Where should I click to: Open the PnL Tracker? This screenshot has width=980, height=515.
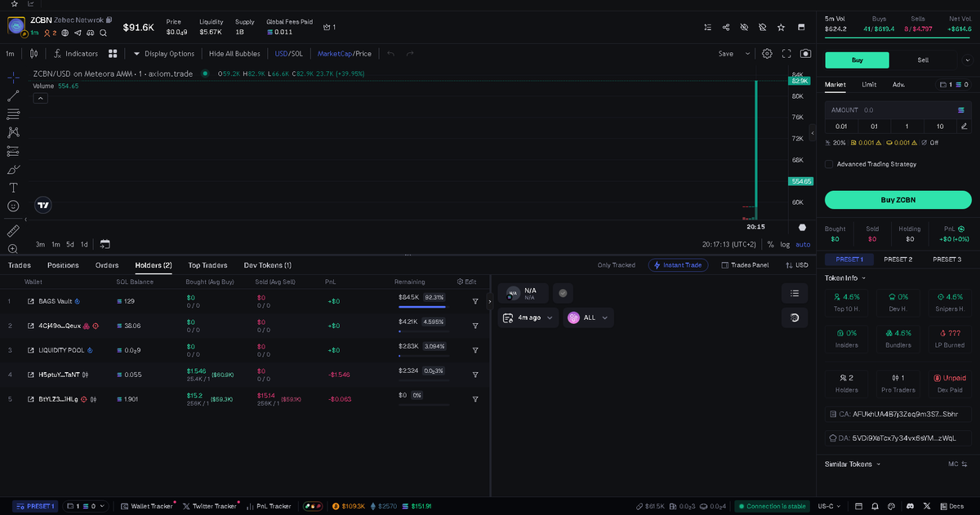point(268,506)
